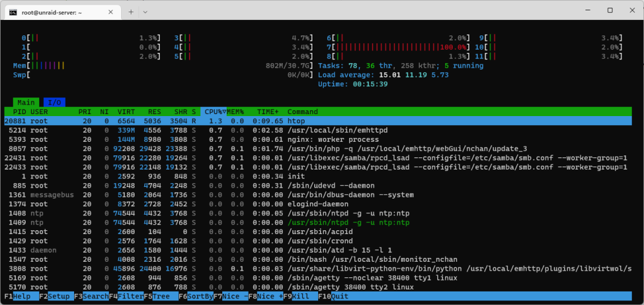Click the Uptime 00:15:39 text
644x305 pixels.
point(353,84)
